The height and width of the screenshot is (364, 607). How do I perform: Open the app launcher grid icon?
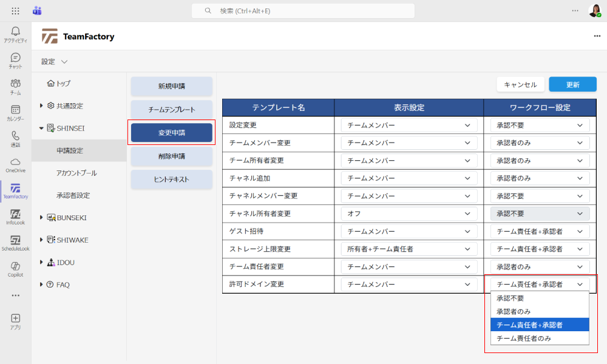point(15,11)
